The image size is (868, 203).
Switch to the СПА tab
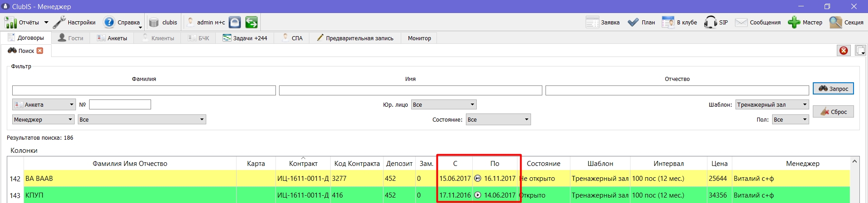tap(292, 38)
